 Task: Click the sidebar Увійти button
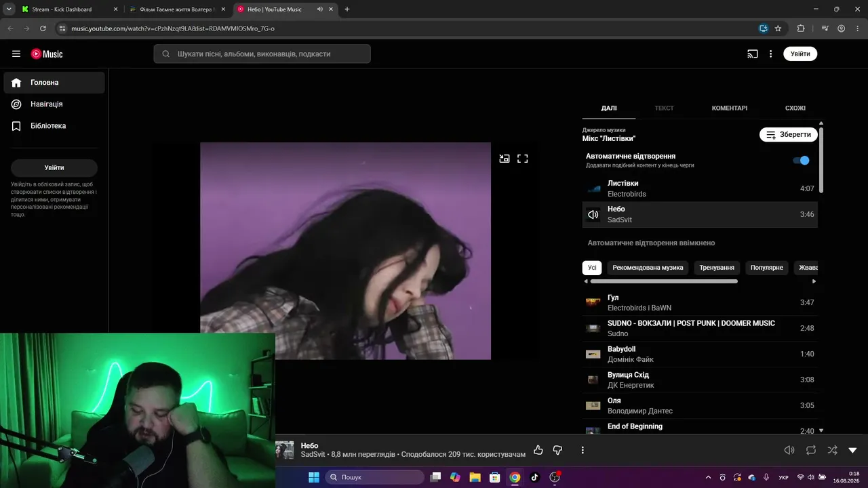pos(54,168)
